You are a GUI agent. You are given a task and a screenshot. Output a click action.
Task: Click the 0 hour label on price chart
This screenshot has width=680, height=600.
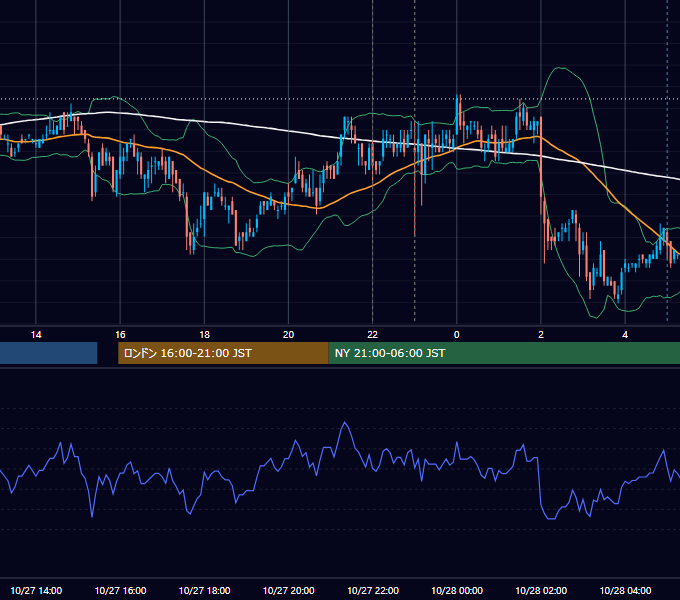[x=457, y=335]
